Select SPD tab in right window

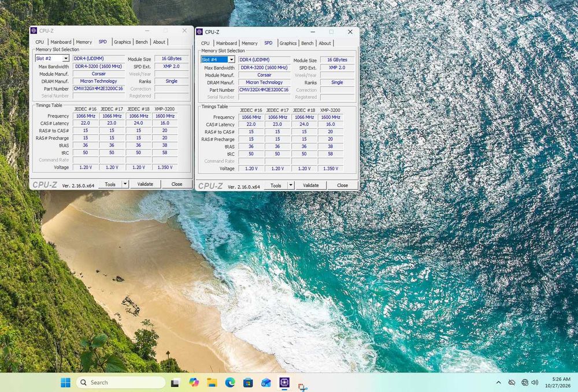(x=268, y=43)
